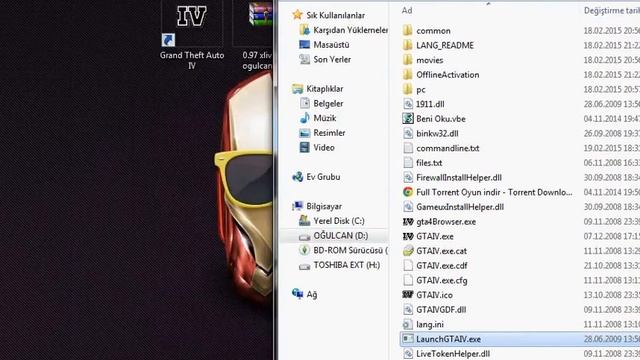Select the GameuxInstallHelper.dll file icon
Viewport: 640px width, 360px height.
(407, 207)
